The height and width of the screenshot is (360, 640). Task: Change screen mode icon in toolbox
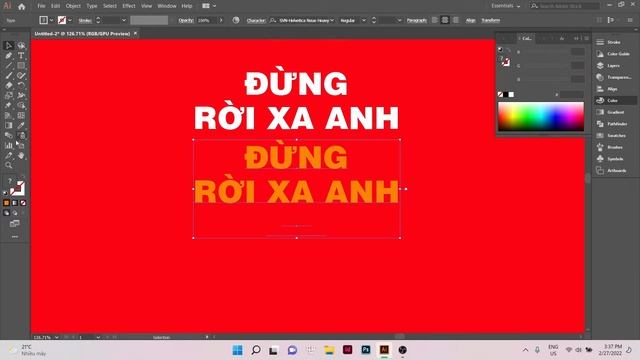[x=15, y=224]
